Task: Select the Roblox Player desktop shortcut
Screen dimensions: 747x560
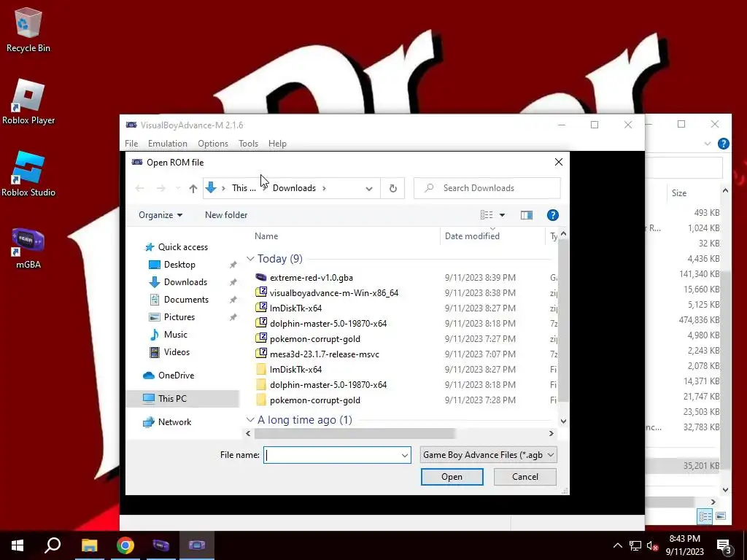Action: tap(28, 102)
